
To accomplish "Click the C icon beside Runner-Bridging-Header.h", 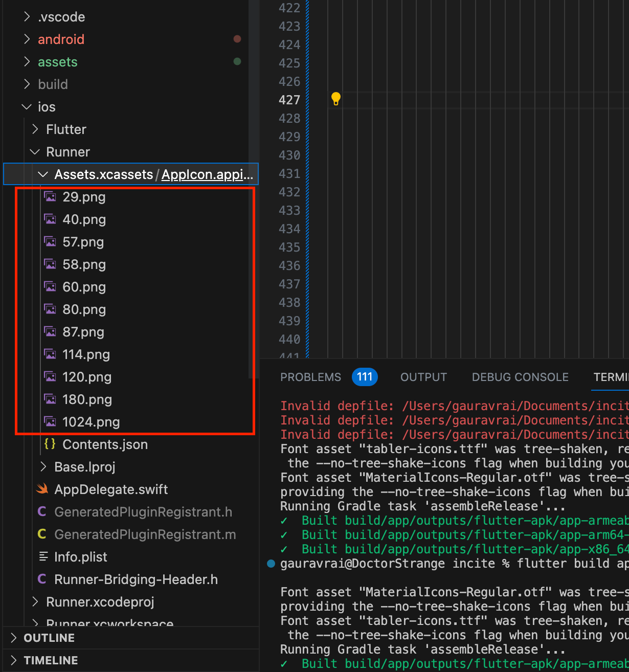I will 42,579.
